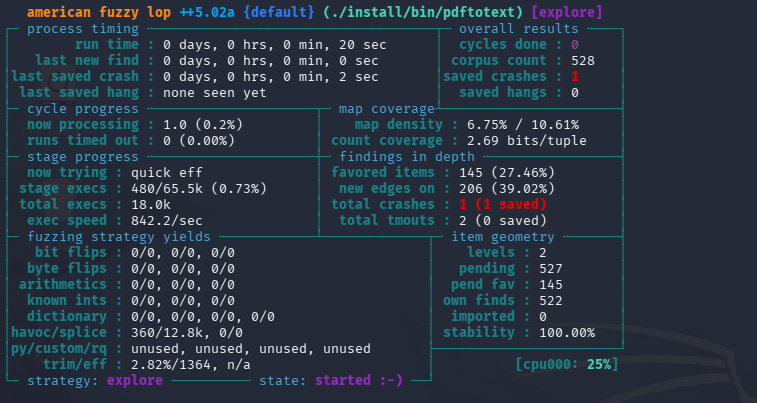Click the 'item geometry' section heading
This screenshot has height=403, width=757.
coord(503,237)
